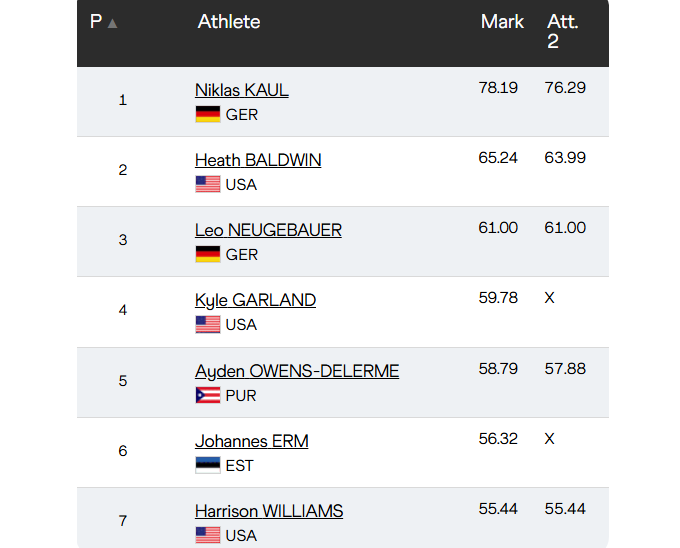680x548 pixels.
Task: Open Niklas KAUL athlete profile
Action: click(x=241, y=90)
